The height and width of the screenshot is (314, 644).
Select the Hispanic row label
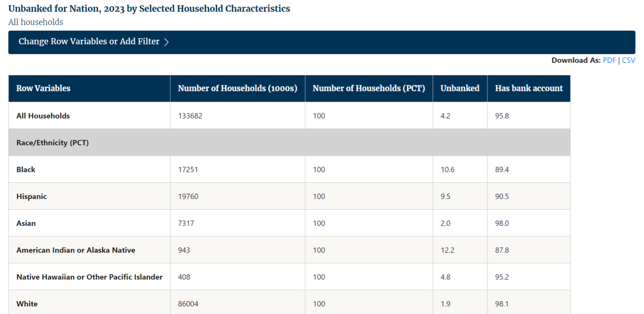[31, 196]
